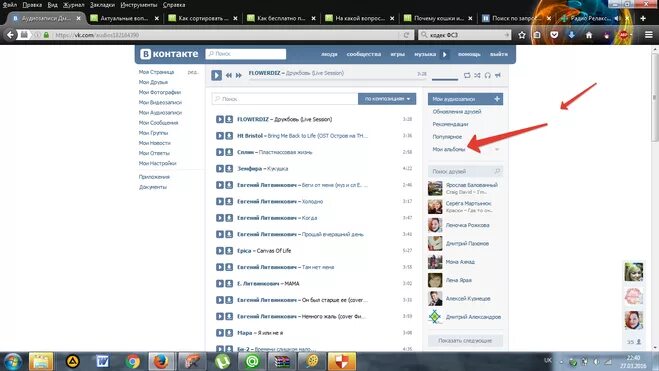659x371 pixels.
Task: Download Сплин Пластмассовая жизнь
Action: point(229,152)
